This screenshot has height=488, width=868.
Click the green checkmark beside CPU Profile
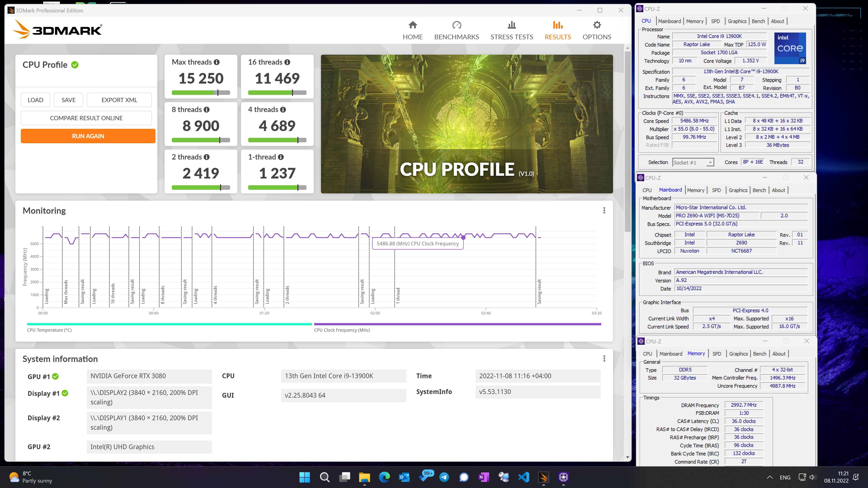(x=75, y=65)
